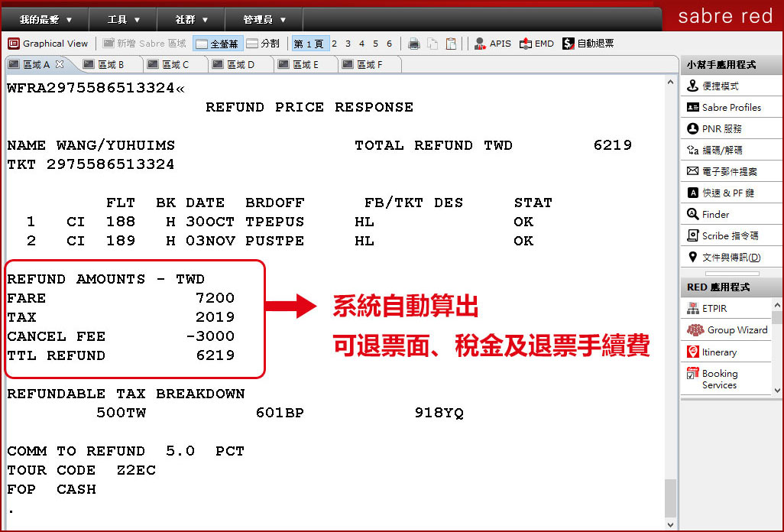
Task: Open the 社群 menu
Action: coord(191,20)
